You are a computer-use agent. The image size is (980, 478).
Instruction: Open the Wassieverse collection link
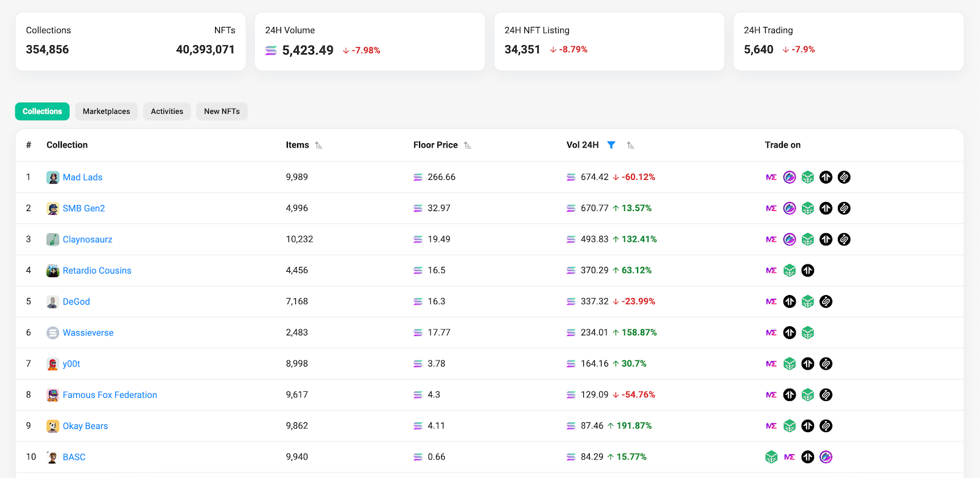[x=88, y=333]
